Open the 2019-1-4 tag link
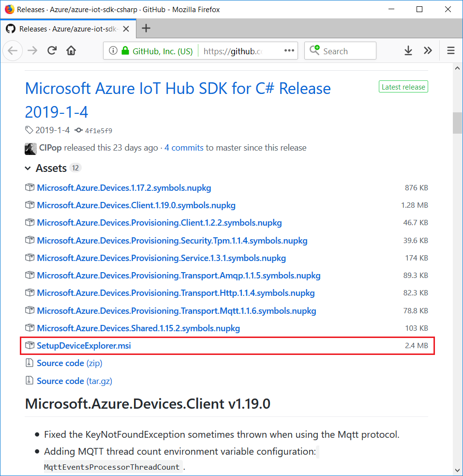The image size is (463, 476). point(52,130)
